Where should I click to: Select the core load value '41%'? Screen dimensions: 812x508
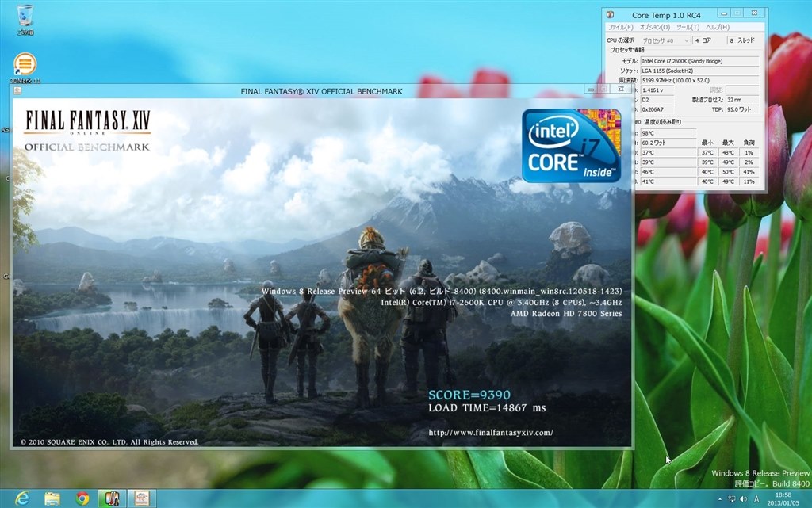pos(749,172)
